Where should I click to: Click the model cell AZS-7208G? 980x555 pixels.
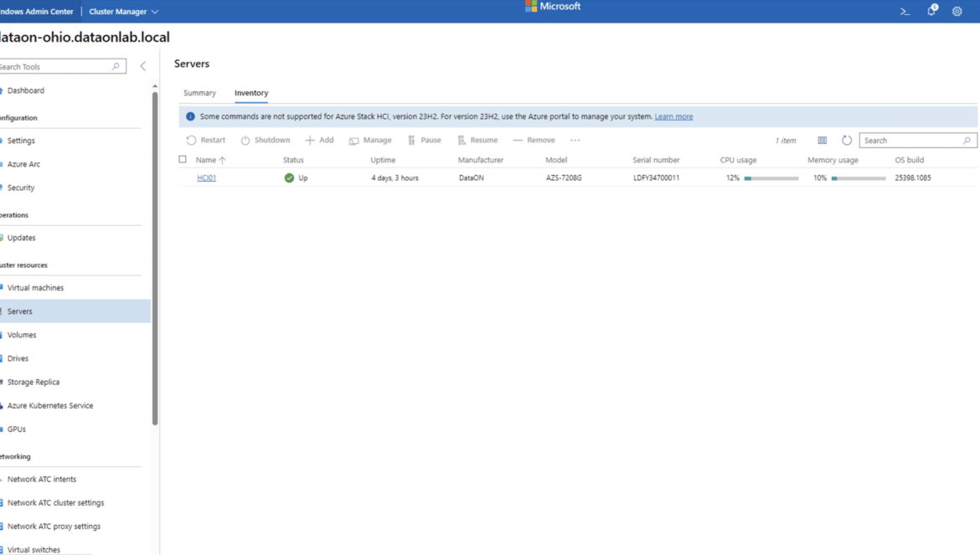(x=564, y=178)
